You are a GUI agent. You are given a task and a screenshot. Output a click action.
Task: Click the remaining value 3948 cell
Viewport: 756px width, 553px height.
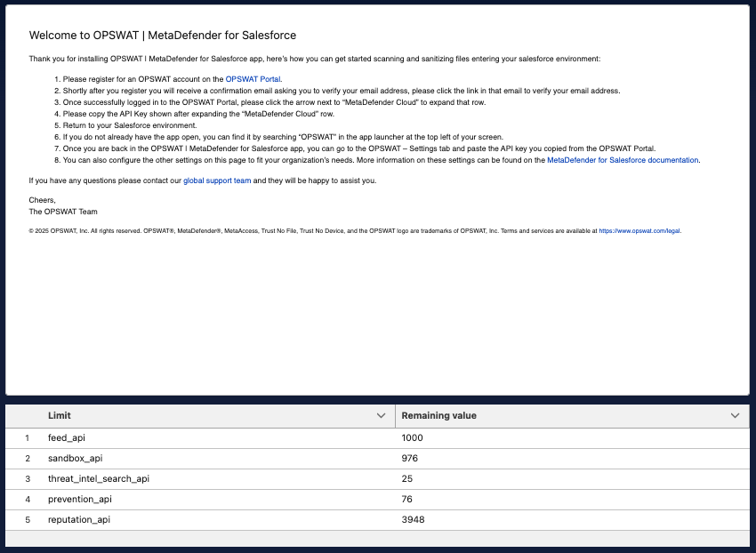point(413,519)
